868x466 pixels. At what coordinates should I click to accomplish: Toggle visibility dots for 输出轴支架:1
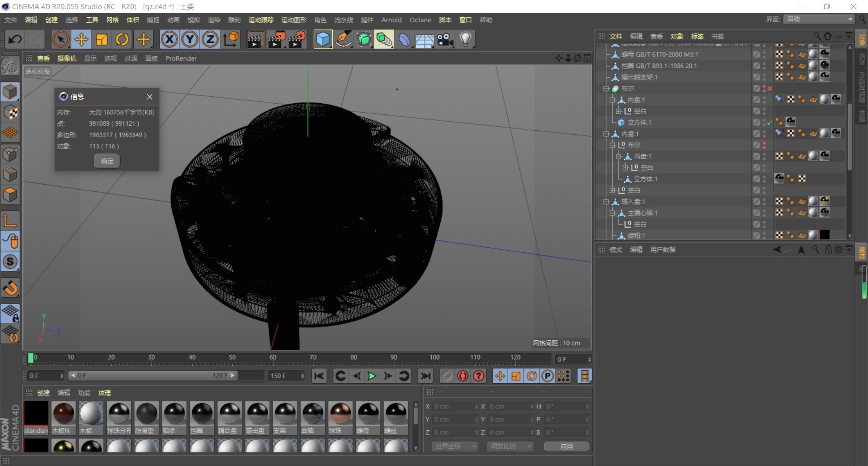tap(764, 77)
